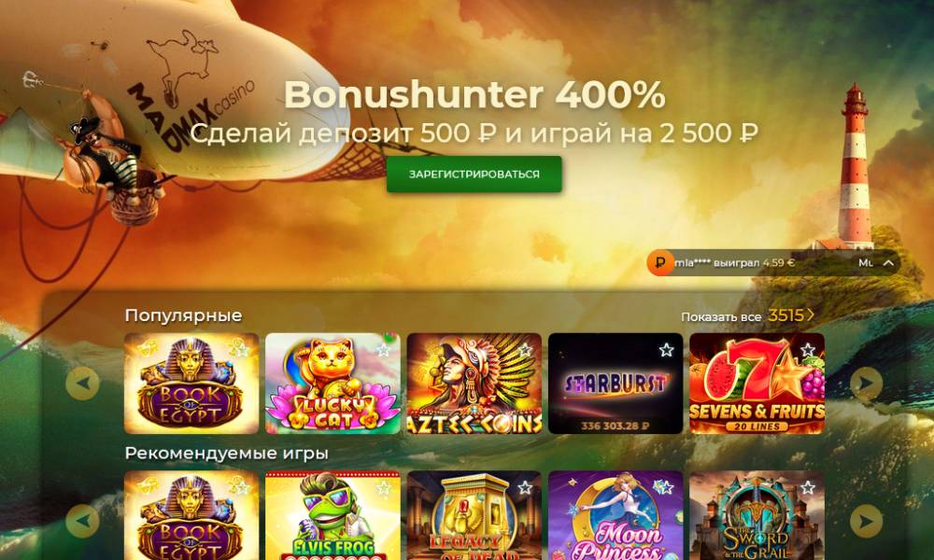Screen dimensions: 934x560
Task: Open the Book of Egypt game in the Популярные row
Action: point(191,384)
